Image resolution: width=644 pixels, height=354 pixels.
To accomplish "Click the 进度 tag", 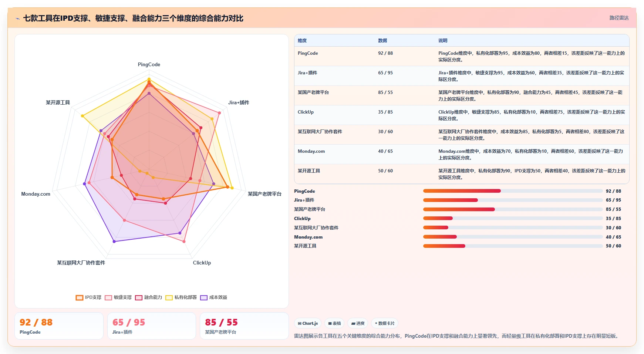I will click(x=358, y=323).
